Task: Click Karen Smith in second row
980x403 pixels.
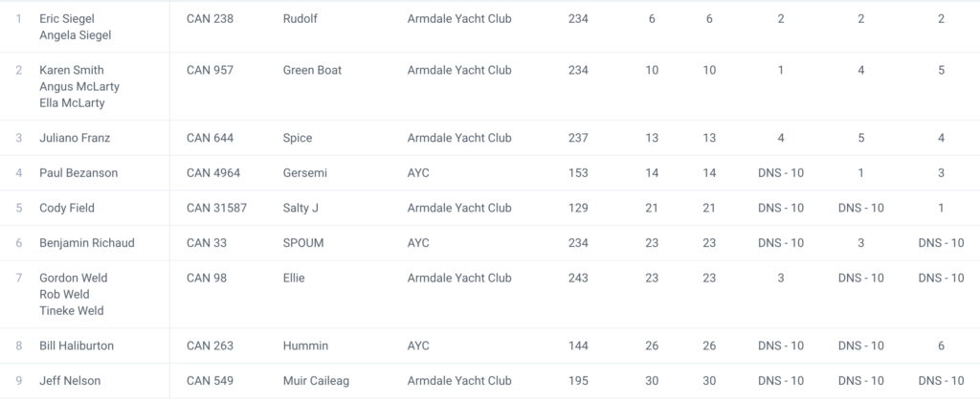Action: point(72,70)
